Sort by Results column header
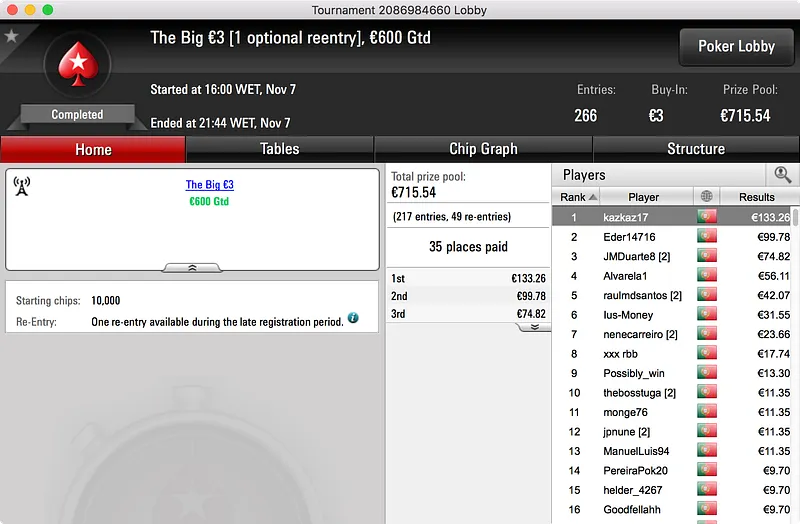Screen dimensions: 800x524 757,197
